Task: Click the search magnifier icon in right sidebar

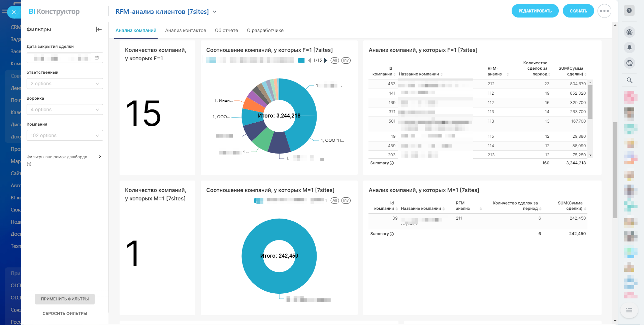Action: pos(629,80)
